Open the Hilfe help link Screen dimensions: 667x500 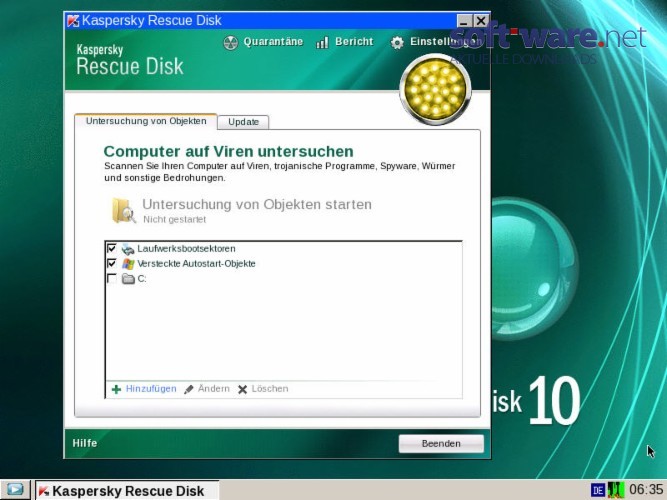coord(85,443)
